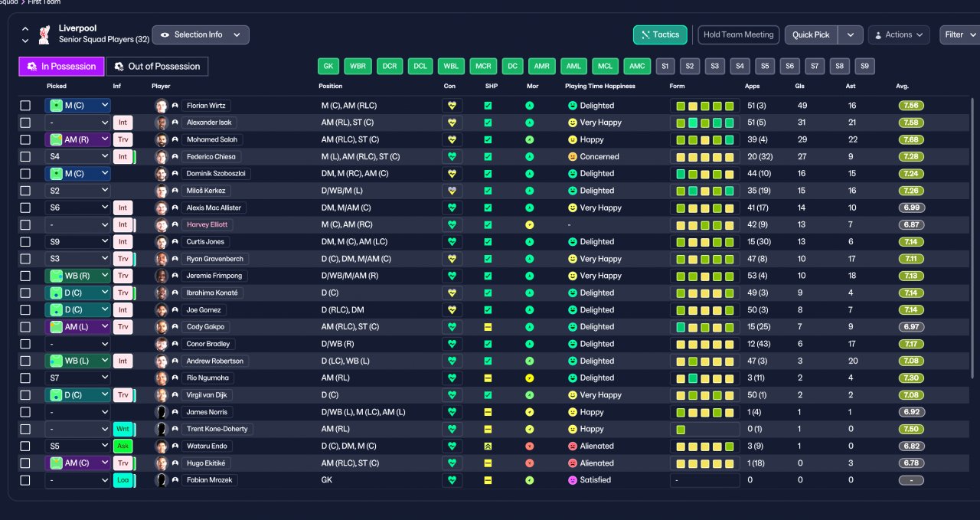This screenshot has height=520, width=980.
Task: Click Federico Chiesa concerned face icon
Action: [572, 156]
